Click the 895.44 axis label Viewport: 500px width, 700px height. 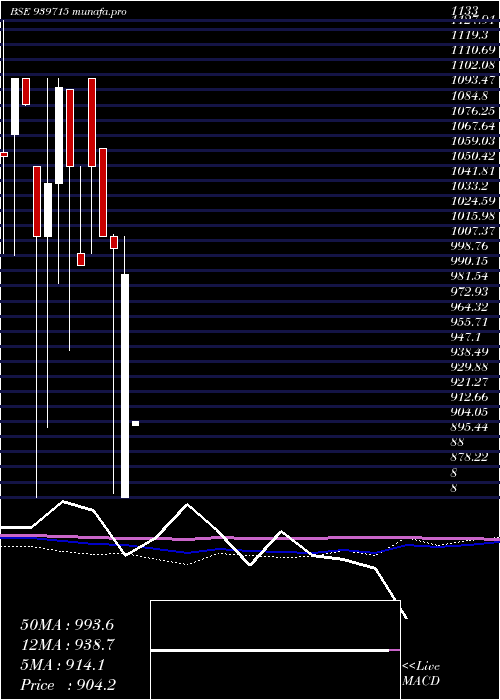469,427
